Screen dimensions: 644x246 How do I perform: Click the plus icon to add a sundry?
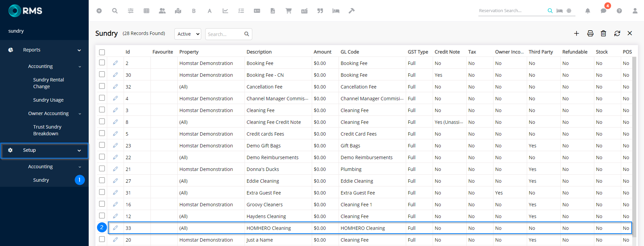pyautogui.click(x=576, y=33)
